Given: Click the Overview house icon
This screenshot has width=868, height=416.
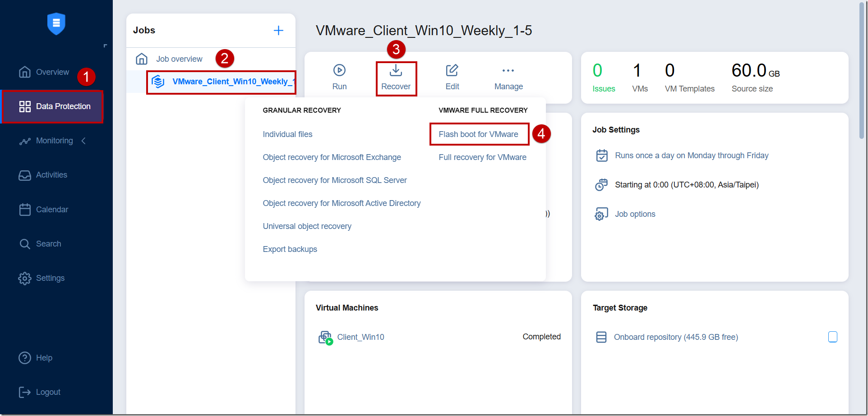Looking at the screenshot, I should pyautogui.click(x=25, y=72).
